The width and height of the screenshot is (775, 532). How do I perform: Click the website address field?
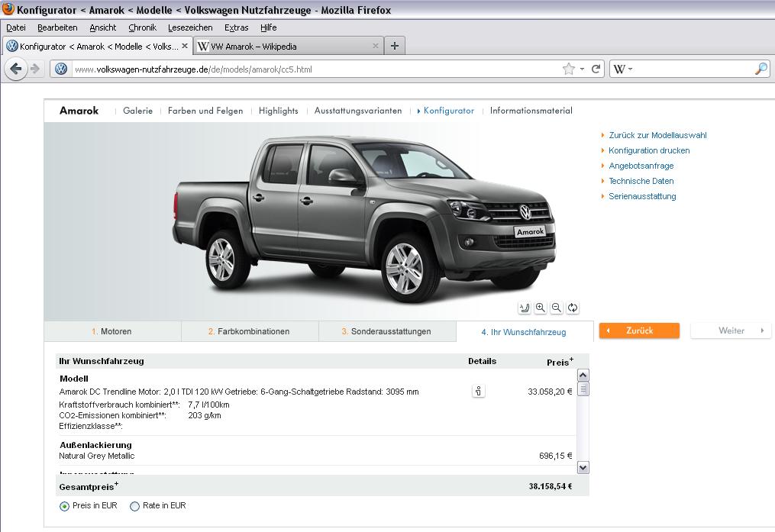(305, 69)
